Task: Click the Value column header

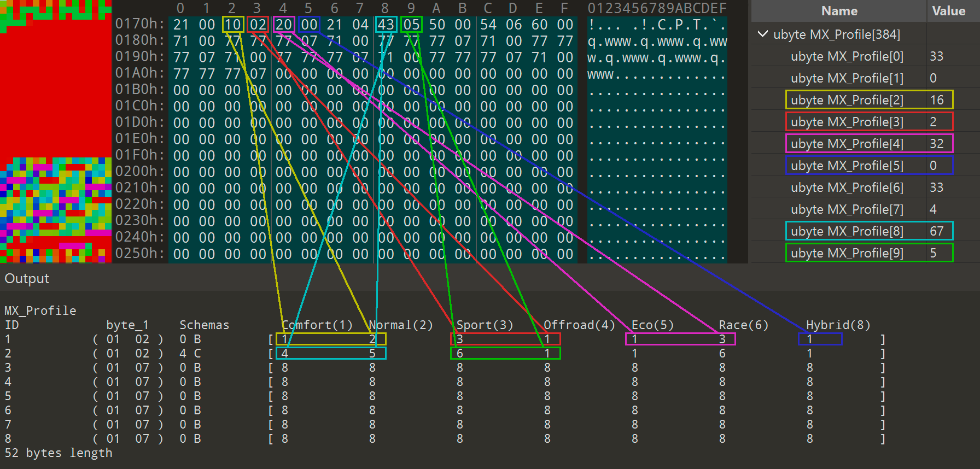Action: point(948,11)
